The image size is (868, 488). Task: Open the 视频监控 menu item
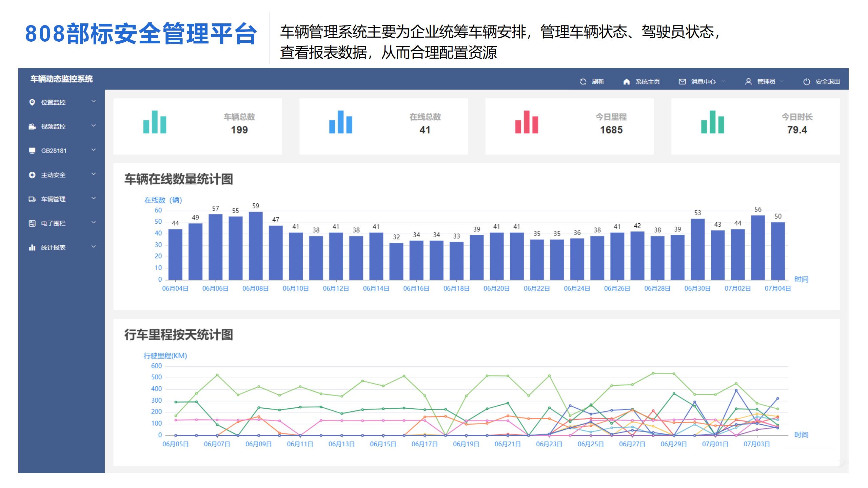point(53,127)
